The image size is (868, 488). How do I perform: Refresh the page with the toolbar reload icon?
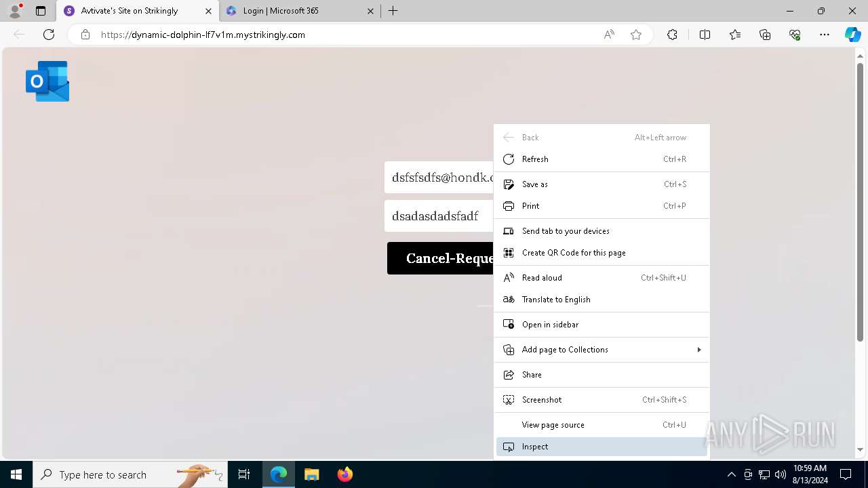tap(49, 35)
